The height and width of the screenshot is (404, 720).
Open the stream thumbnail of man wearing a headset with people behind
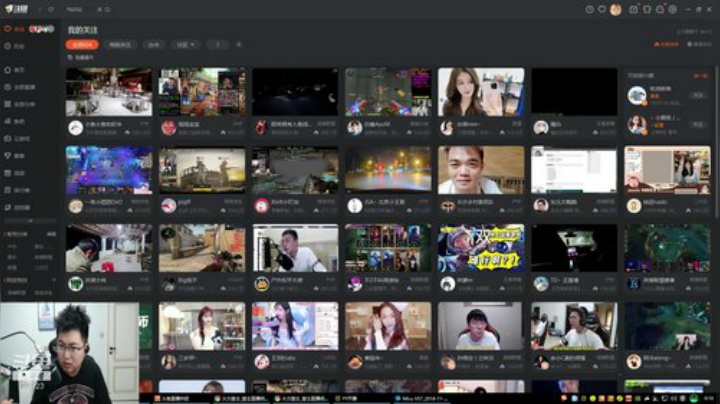[x=574, y=326]
